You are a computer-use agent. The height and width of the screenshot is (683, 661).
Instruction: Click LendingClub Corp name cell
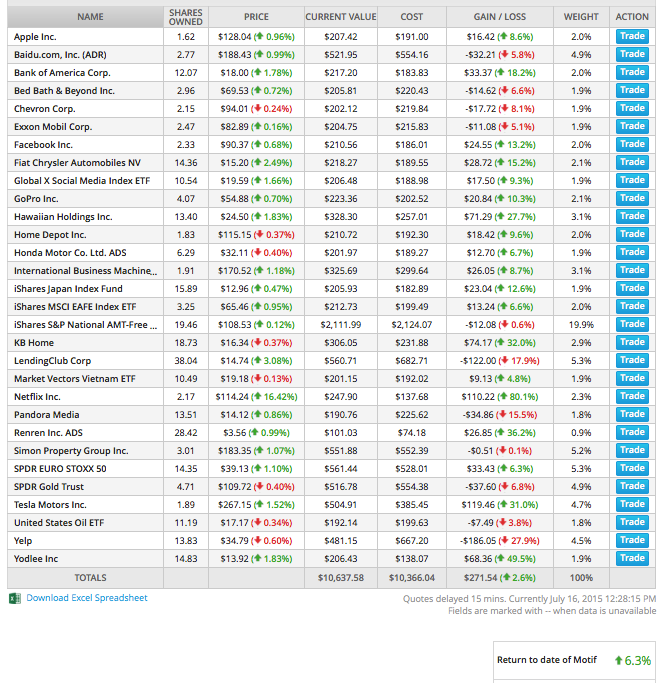pos(85,361)
